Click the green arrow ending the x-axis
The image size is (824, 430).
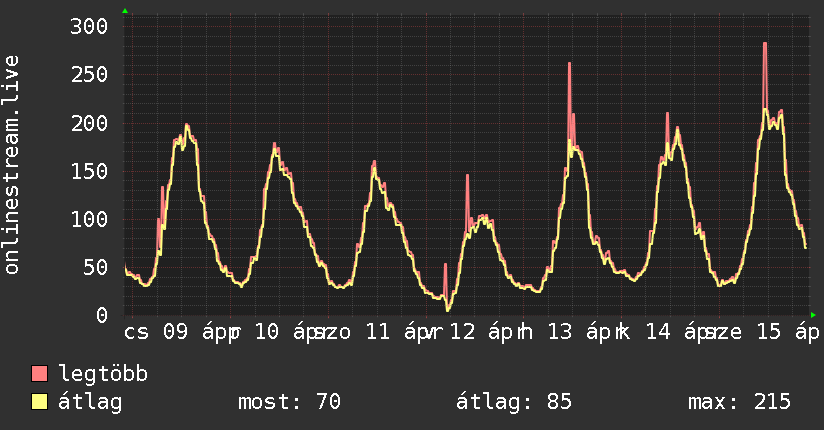click(813, 315)
